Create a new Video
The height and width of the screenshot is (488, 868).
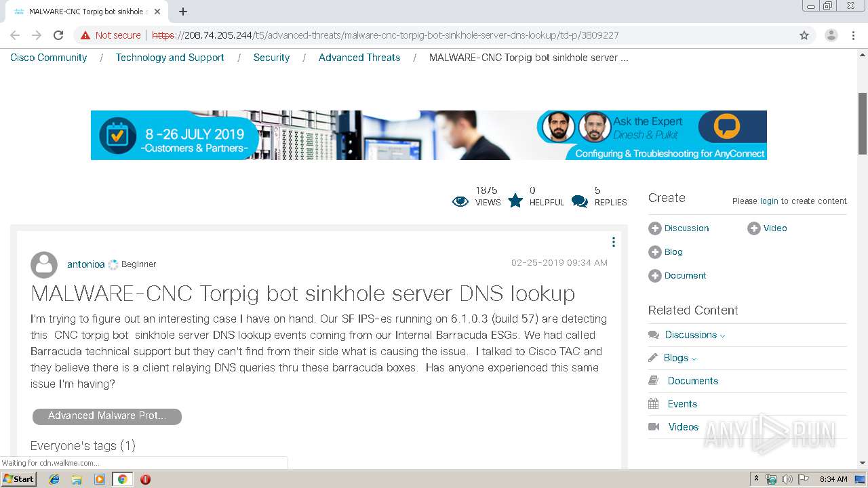[x=775, y=228]
